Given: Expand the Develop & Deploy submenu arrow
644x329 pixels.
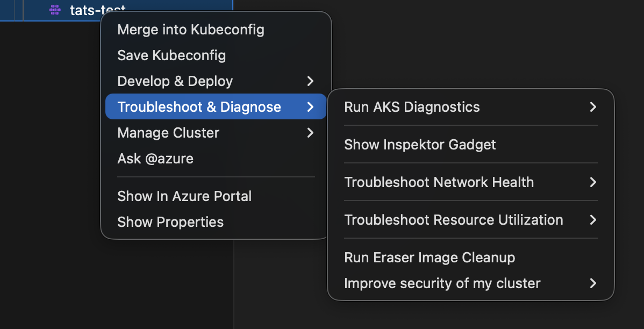Looking at the screenshot, I should pos(311,81).
